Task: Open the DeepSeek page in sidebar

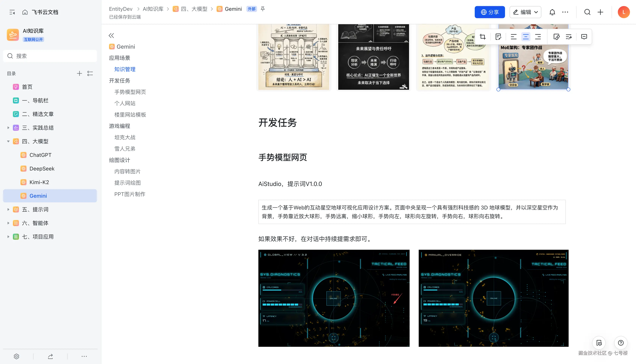Action: pos(42,169)
